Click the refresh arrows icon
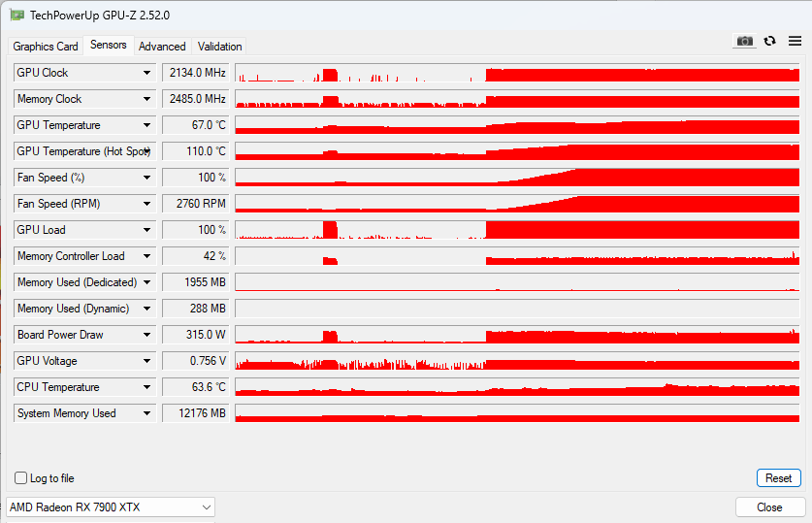The height and width of the screenshot is (523, 812). (x=770, y=41)
